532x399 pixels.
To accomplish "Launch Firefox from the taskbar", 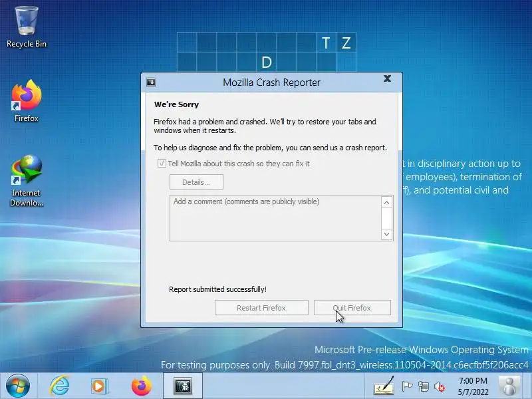I will (x=141, y=386).
